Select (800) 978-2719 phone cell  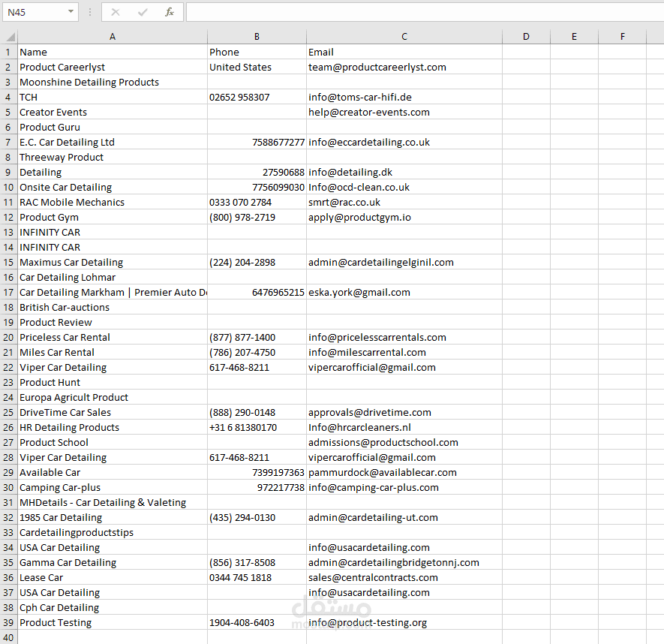[x=257, y=218]
